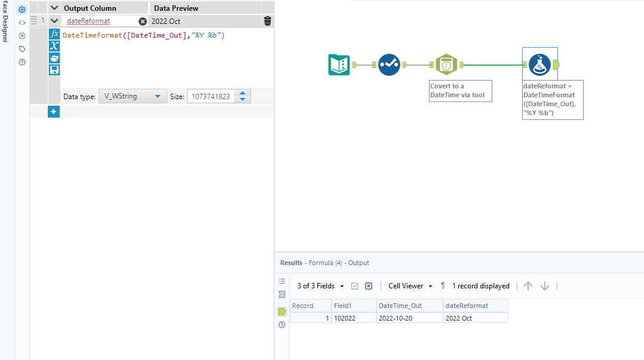This screenshot has width=644, height=360.
Task: Open XML view from the left sidebar
Action: pyautogui.click(x=22, y=21)
